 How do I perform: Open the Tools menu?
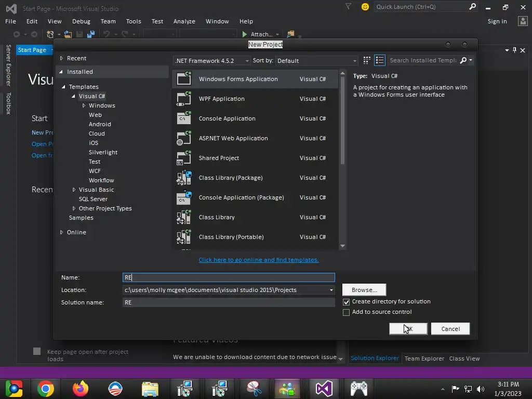click(134, 21)
